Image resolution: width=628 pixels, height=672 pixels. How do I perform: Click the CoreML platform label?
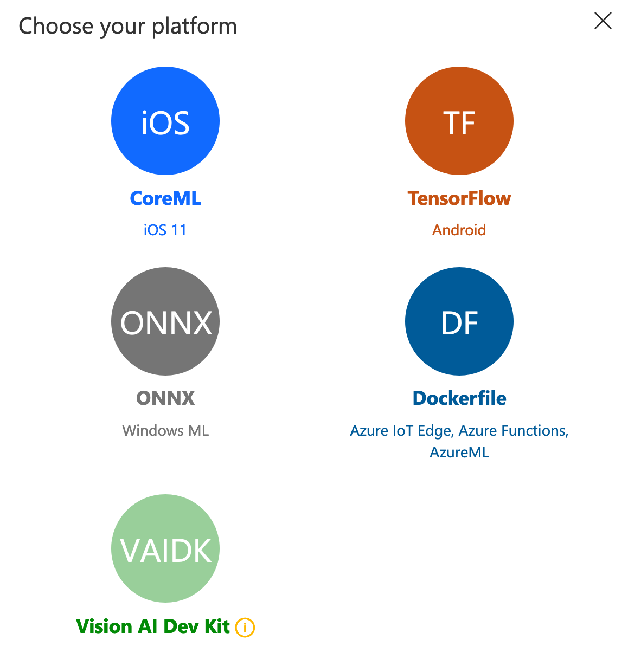click(165, 198)
